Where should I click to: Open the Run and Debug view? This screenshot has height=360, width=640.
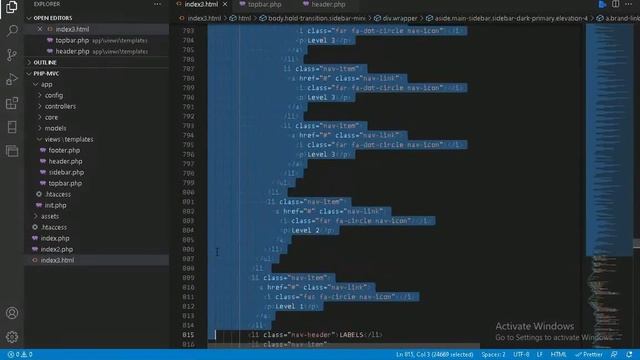12,79
